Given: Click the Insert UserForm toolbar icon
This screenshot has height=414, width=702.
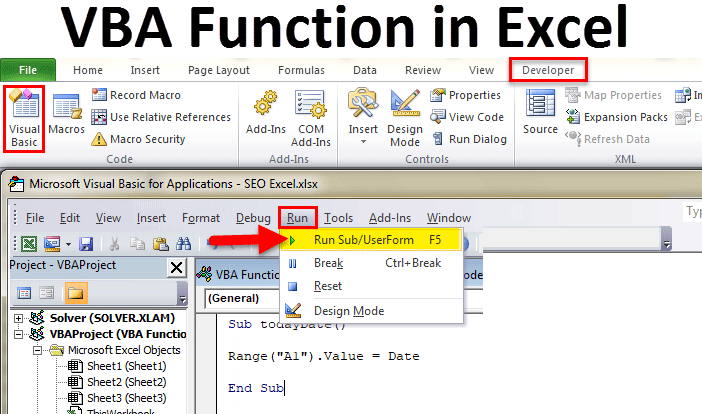Looking at the screenshot, I should [x=52, y=244].
